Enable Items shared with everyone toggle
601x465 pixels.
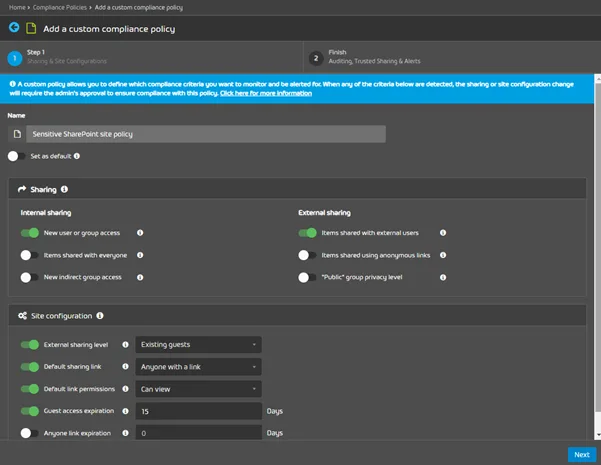(30, 255)
